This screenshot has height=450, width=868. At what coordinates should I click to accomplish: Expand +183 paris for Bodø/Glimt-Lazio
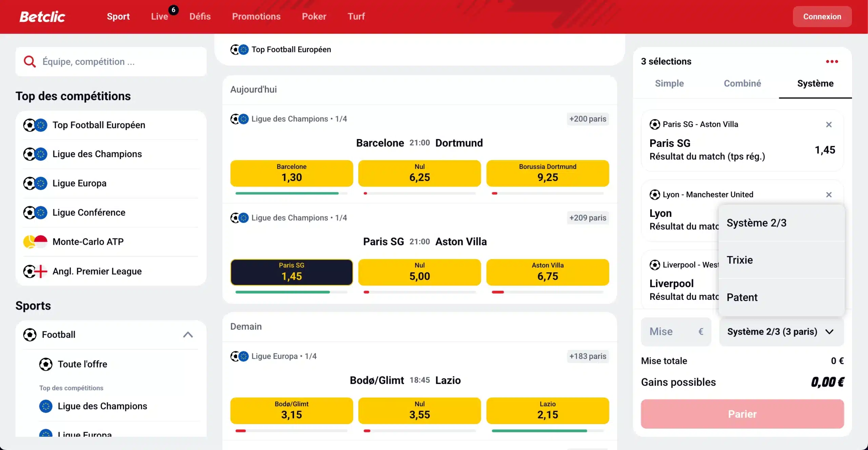click(588, 356)
